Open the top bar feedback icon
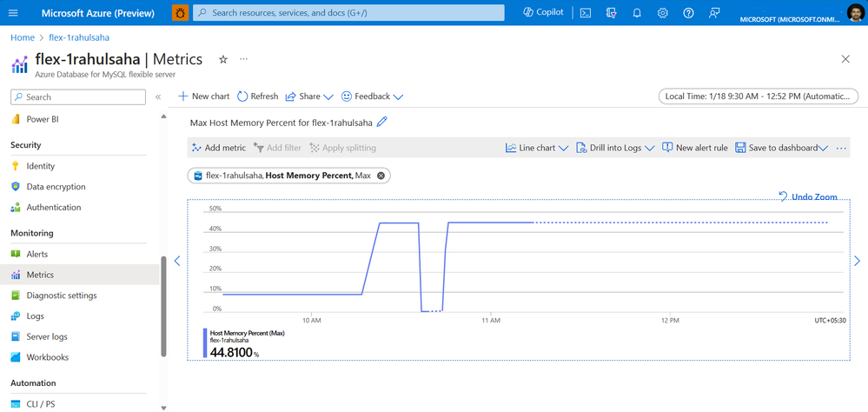 [714, 13]
